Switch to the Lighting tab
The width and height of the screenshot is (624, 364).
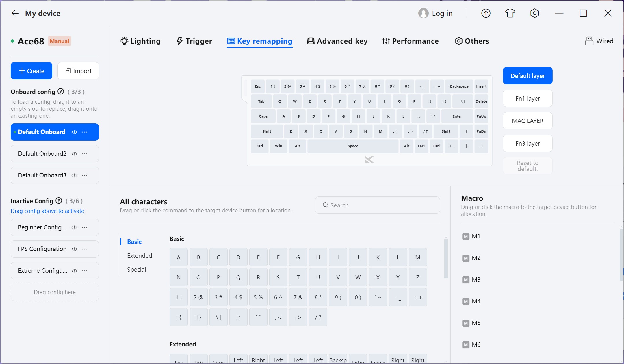(x=140, y=41)
